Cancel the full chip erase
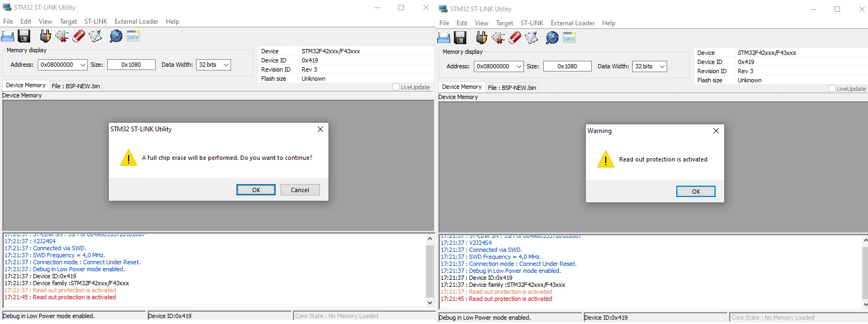Viewport: 868px width, 324px height. coord(300,190)
